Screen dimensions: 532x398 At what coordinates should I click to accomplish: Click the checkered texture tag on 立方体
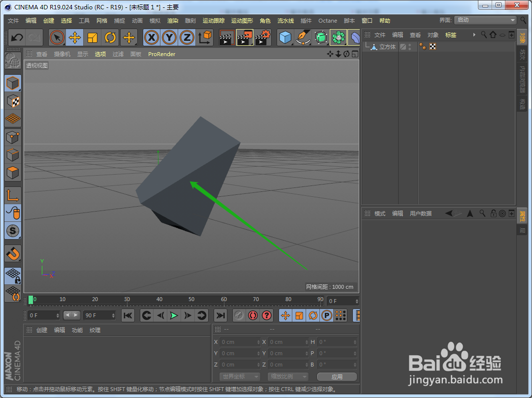point(433,46)
